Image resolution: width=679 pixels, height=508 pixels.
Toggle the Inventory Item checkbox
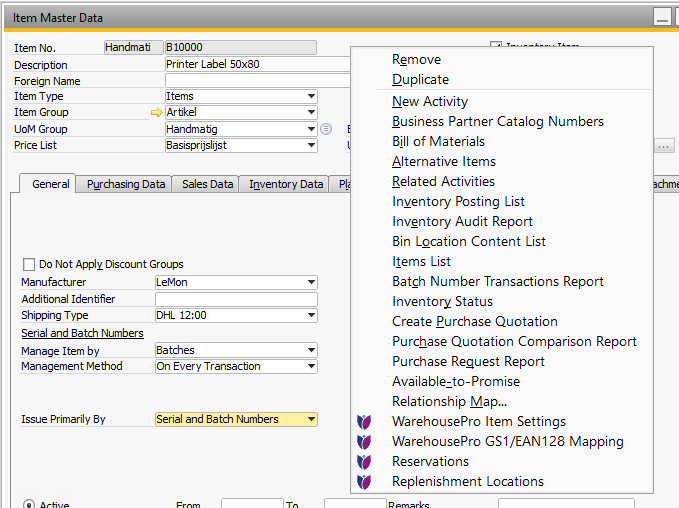[495, 46]
